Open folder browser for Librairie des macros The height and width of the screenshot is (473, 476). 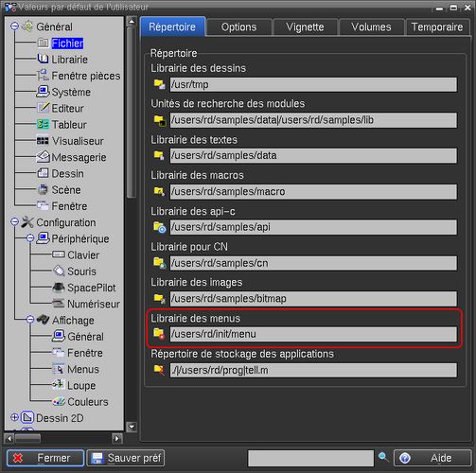(159, 191)
